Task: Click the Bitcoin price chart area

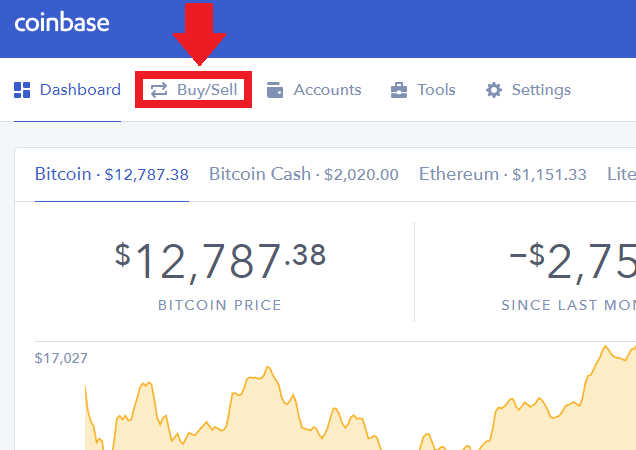Action: tap(361, 398)
